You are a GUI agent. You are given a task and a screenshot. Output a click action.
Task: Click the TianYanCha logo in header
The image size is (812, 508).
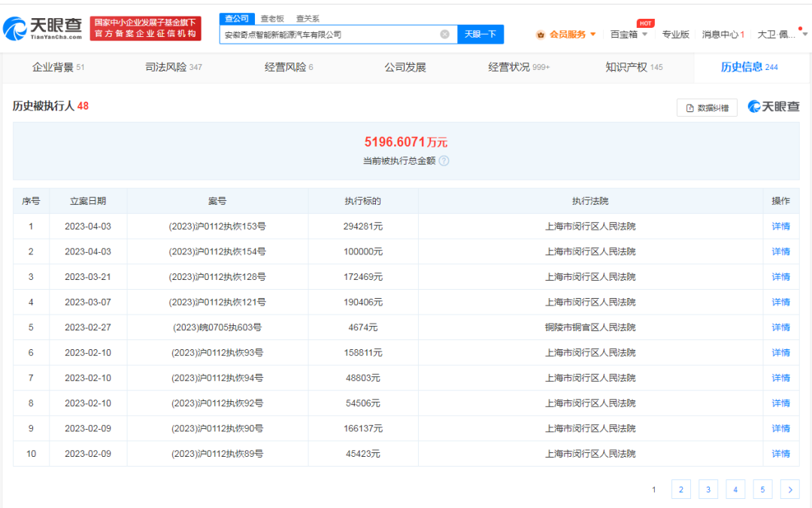43,29
